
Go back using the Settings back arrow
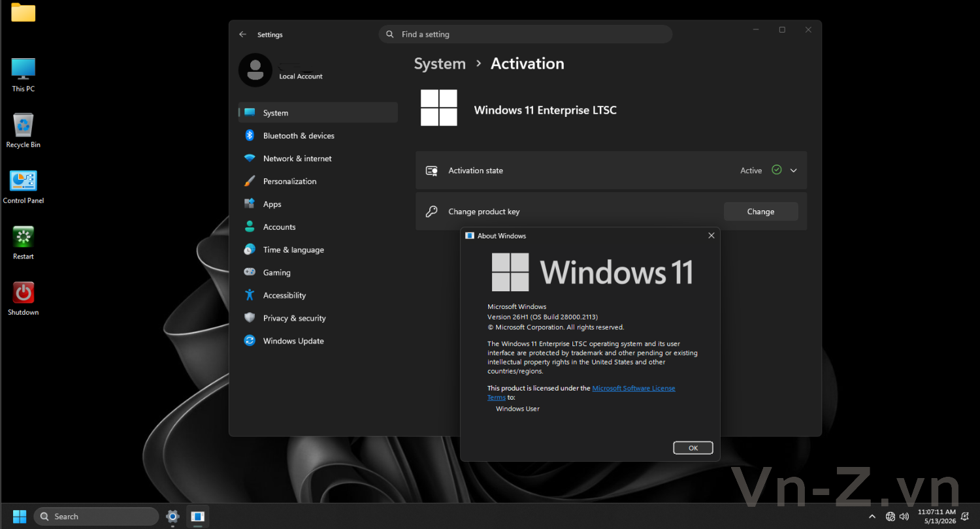243,35
